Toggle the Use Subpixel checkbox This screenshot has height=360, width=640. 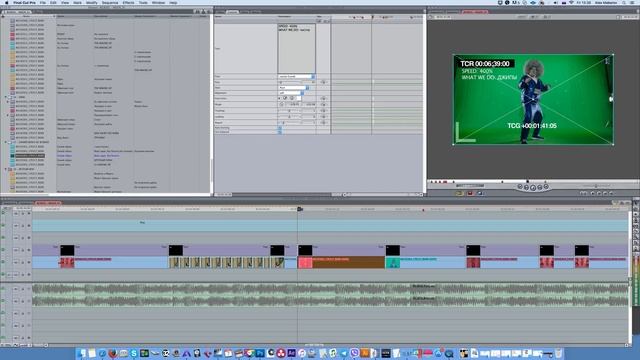pos(280,132)
